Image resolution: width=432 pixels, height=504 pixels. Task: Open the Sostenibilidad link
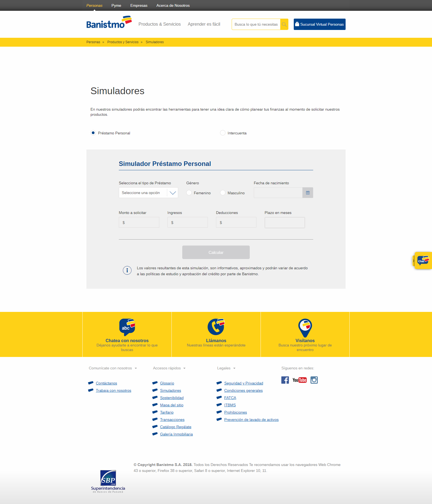pos(172,398)
